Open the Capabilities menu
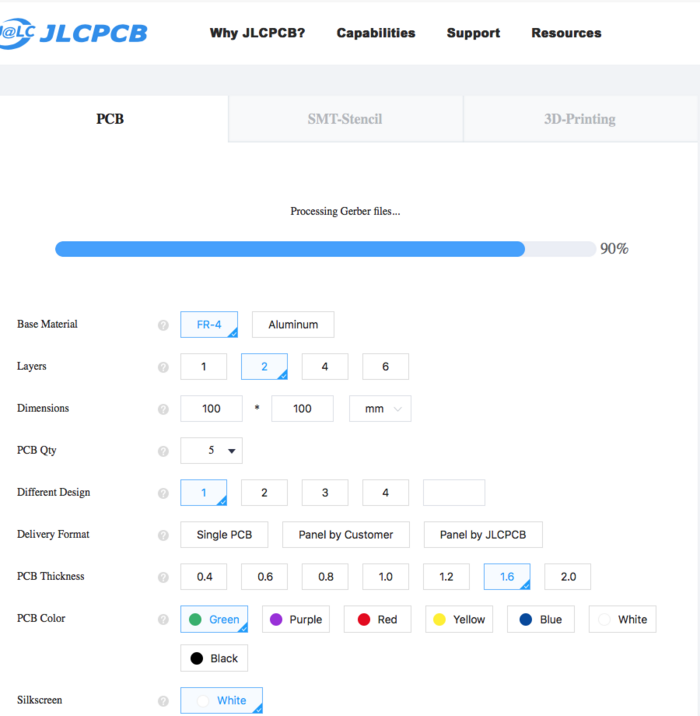 point(376,33)
